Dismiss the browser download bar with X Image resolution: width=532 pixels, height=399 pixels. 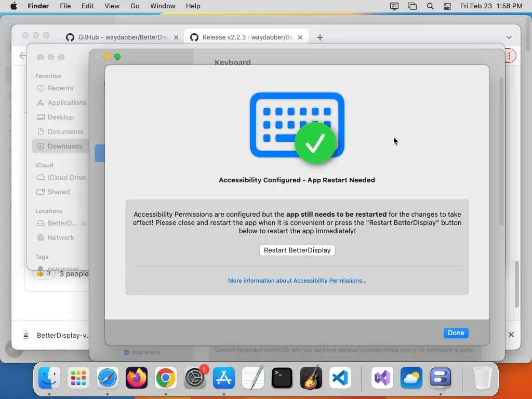click(511, 335)
